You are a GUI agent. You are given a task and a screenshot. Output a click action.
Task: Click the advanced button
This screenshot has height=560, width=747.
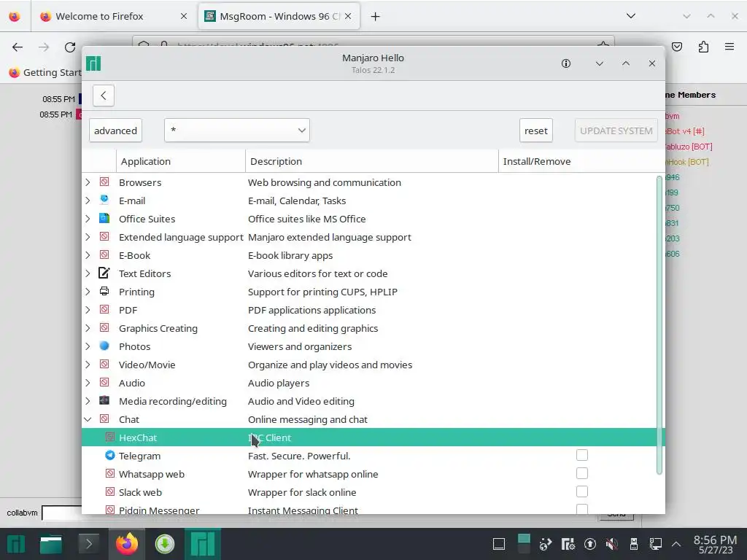(x=115, y=131)
